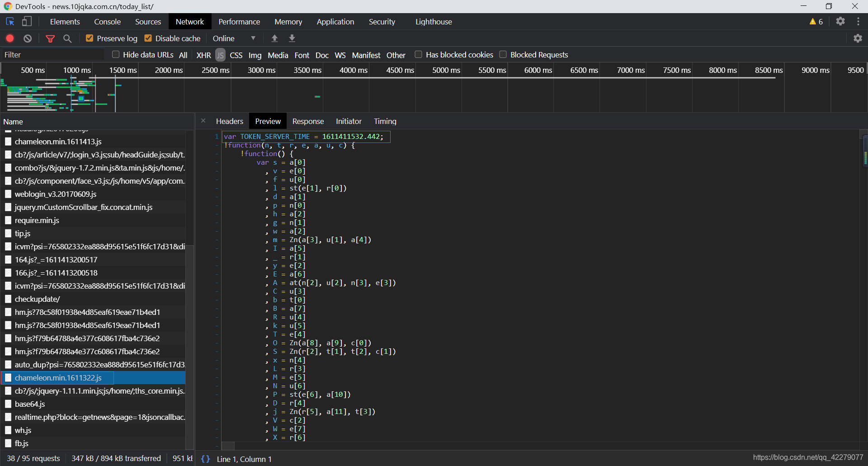Screen dimensions: 868x466
Task: Open the Performance panel
Action: (x=239, y=21)
